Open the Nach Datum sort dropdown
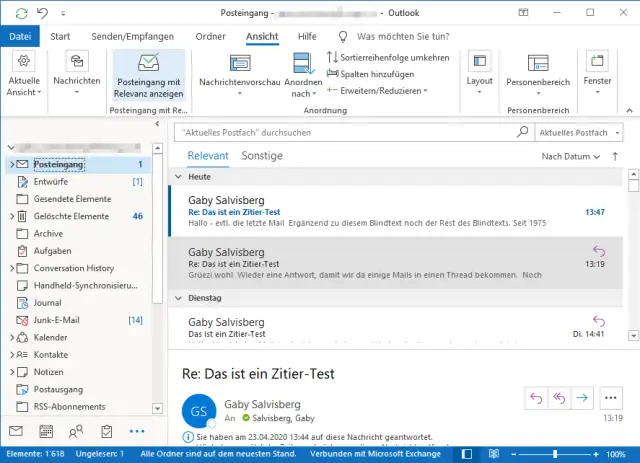Image resolution: width=640 pixels, height=463 pixels. [x=571, y=157]
